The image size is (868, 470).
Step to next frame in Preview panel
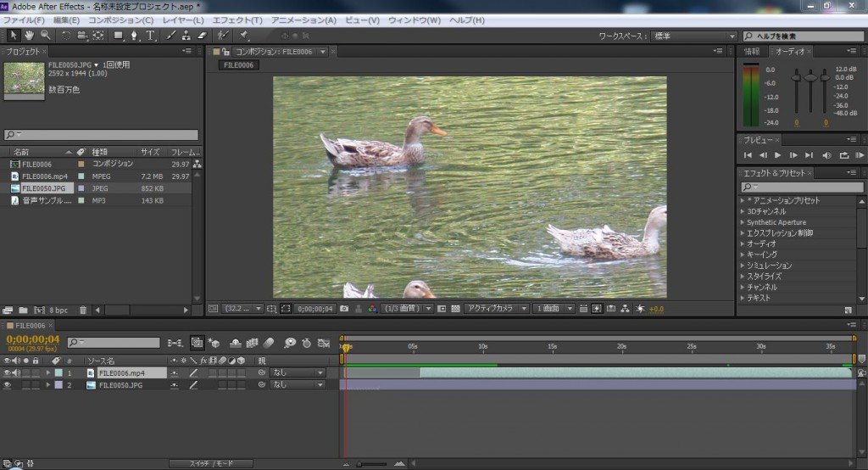click(793, 155)
